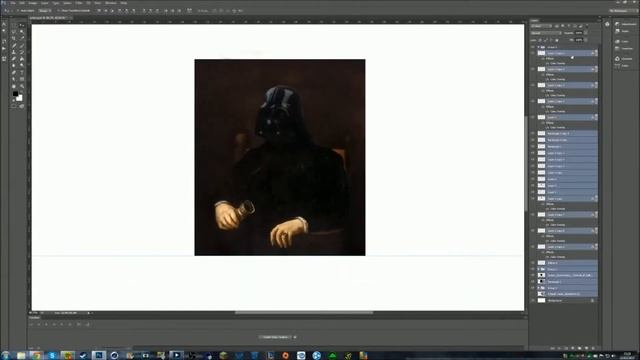Click the Auto-Align Layers icon in options bar
Viewport: 640px width, 360px height.
189,11
